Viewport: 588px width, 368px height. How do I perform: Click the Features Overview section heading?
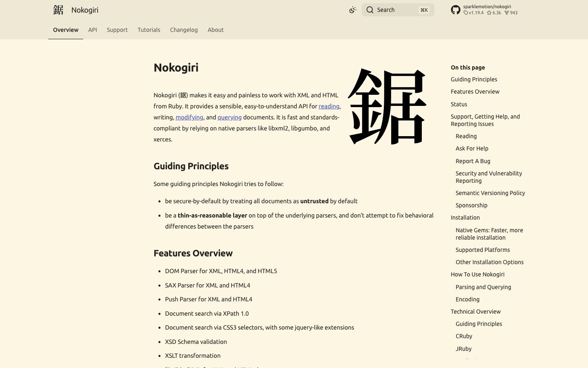click(x=193, y=253)
